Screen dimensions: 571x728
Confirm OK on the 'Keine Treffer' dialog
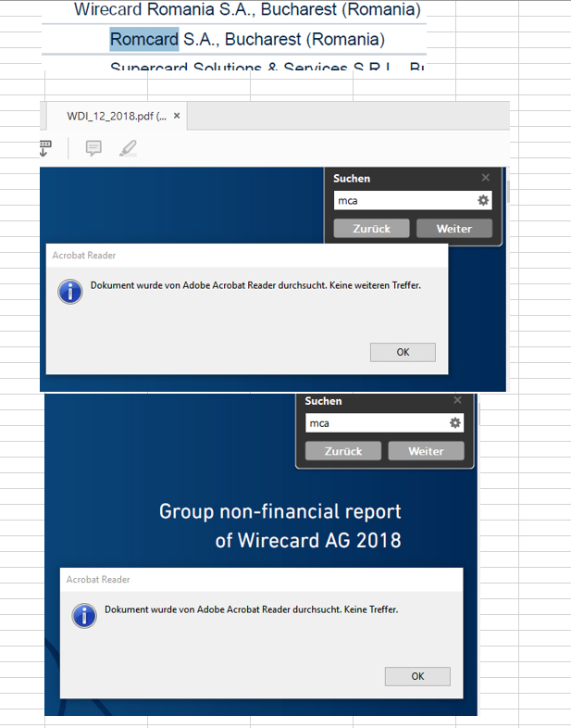[x=417, y=676]
